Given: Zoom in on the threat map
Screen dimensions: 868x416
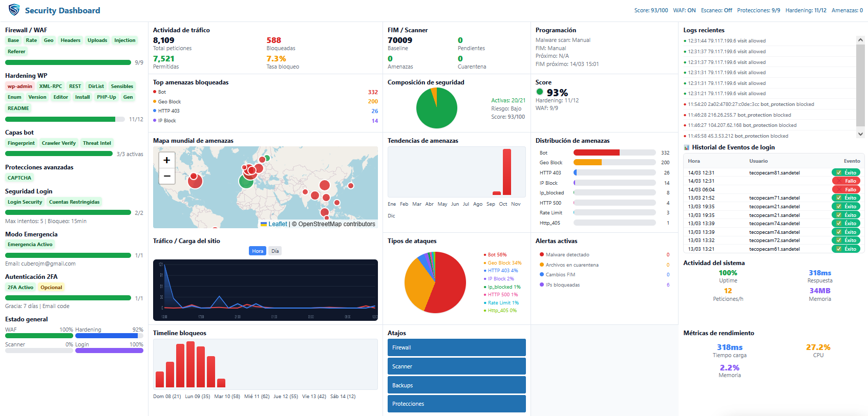Looking at the screenshot, I should coord(167,160).
